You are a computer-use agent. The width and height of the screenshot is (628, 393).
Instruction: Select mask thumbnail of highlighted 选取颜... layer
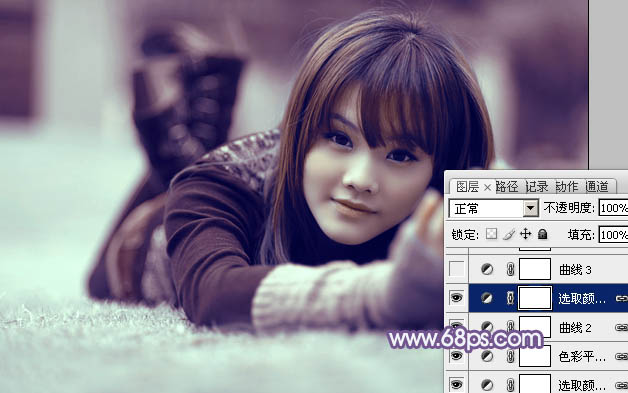click(x=535, y=298)
